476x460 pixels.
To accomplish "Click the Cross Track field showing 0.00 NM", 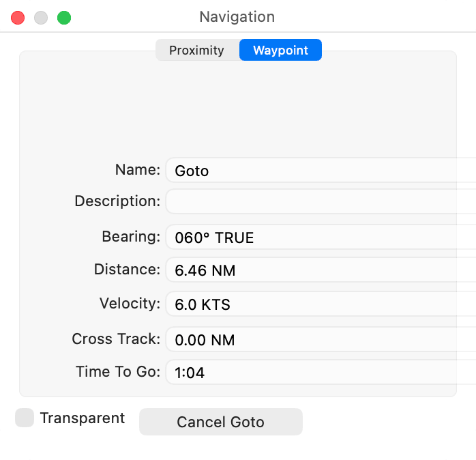I will pyautogui.click(x=321, y=340).
